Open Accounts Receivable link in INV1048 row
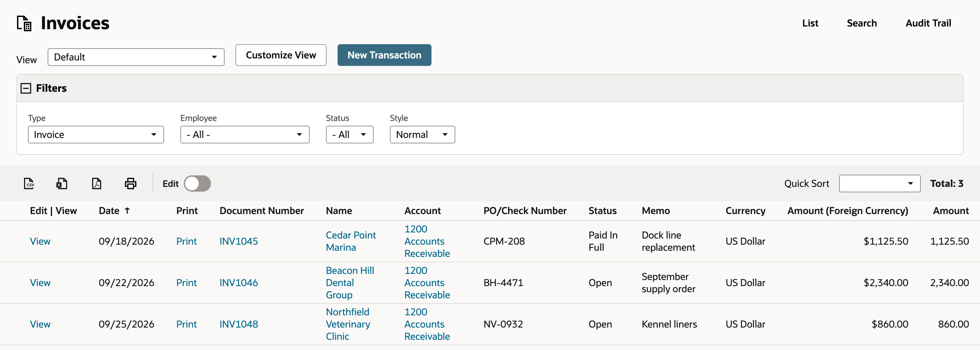 [x=427, y=324]
